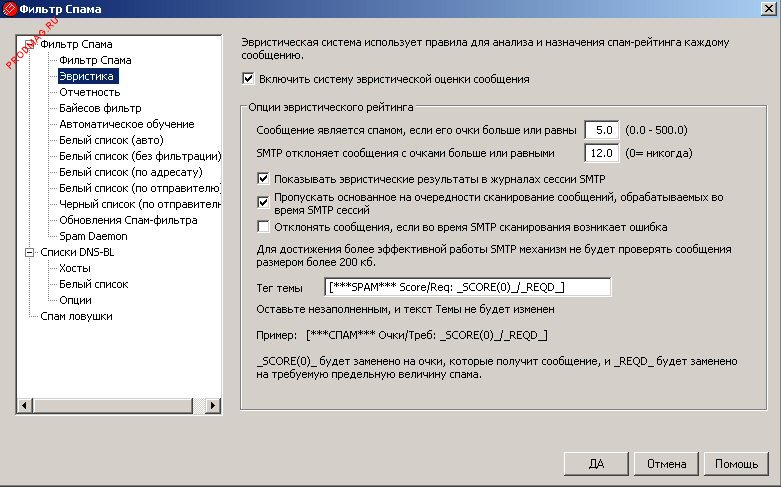The height and width of the screenshot is (487, 781).
Task: Click the Тег темы text field
Action: coord(468,287)
